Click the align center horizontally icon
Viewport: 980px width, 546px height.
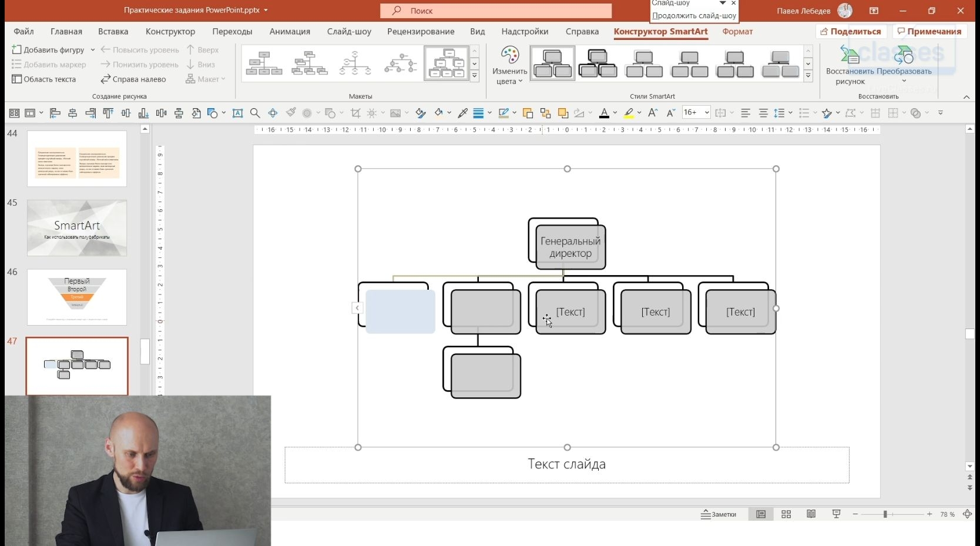(73, 113)
